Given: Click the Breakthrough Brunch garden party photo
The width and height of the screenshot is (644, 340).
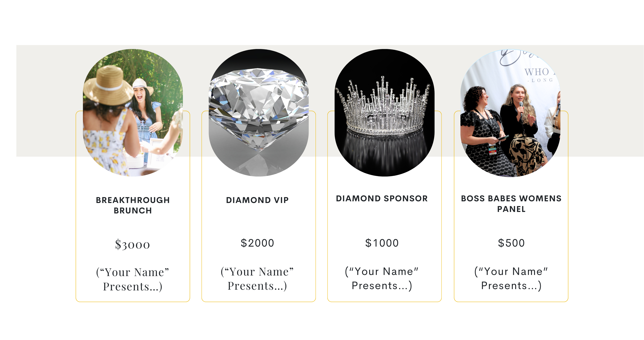Looking at the screenshot, I should point(133,113).
